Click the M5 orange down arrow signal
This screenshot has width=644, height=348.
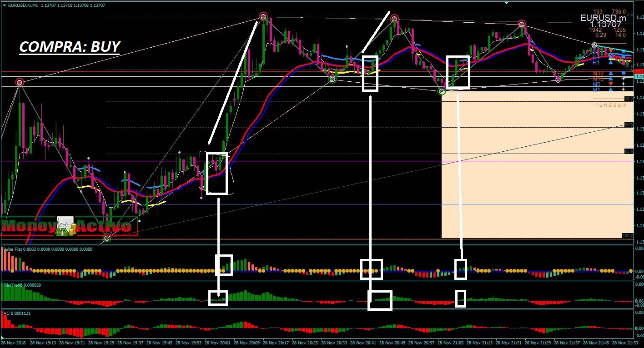pyautogui.click(x=611, y=84)
